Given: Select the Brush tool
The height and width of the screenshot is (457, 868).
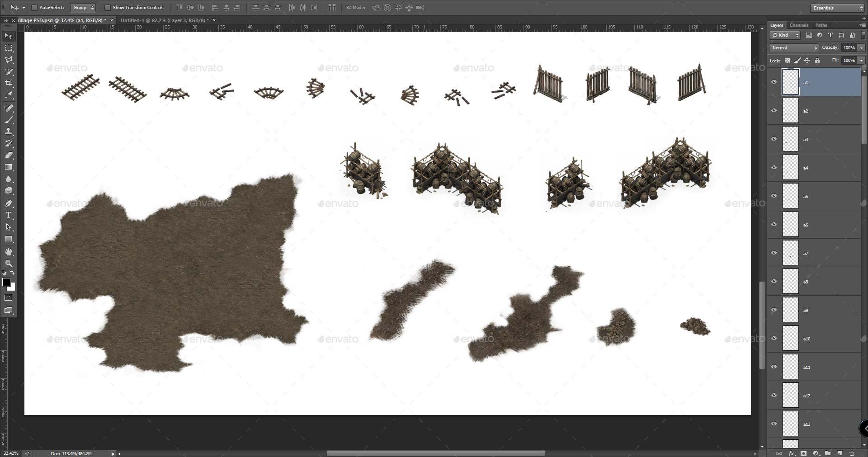Looking at the screenshot, I should pyautogui.click(x=9, y=120).
